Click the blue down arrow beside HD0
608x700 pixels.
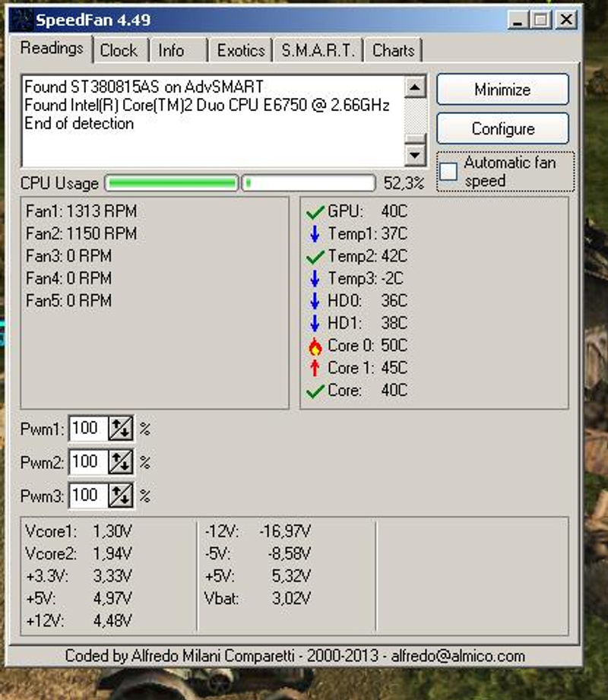tap(315, 301)
